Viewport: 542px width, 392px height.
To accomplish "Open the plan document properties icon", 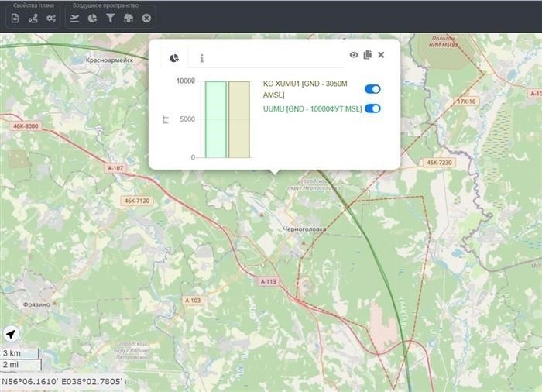I will pos(15,19).
